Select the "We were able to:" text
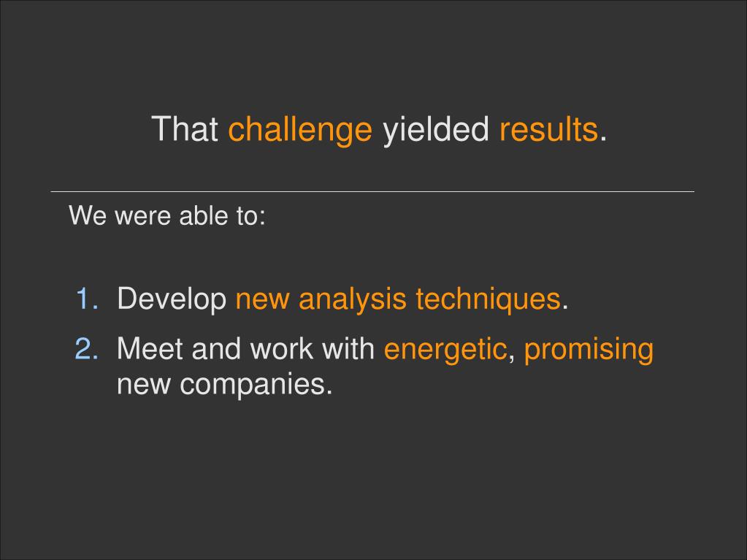 pos(167,215)
